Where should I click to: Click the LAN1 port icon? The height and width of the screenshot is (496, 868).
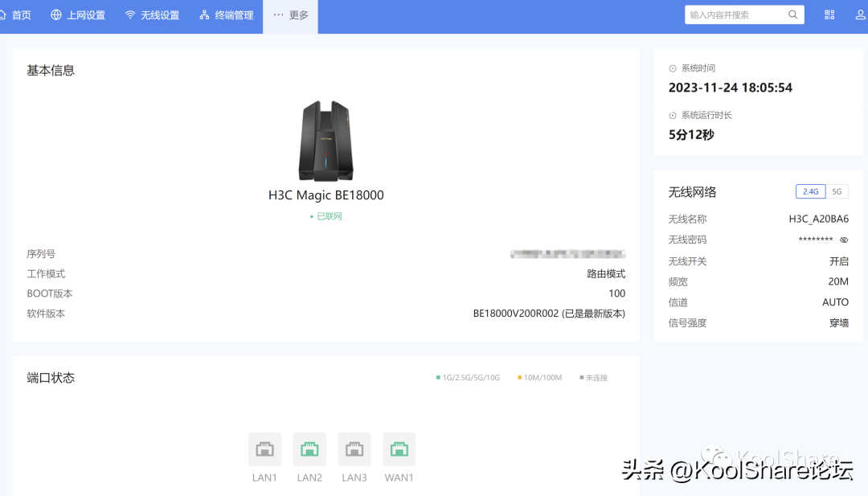264,449
